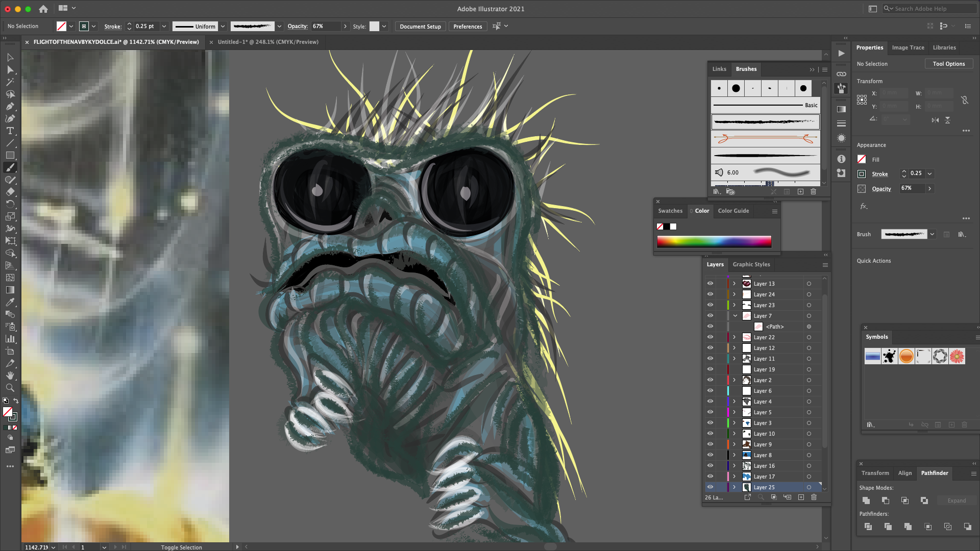Click the Unite shape mode icon
Screen dimensions: 980x551
tap(866, 500)
